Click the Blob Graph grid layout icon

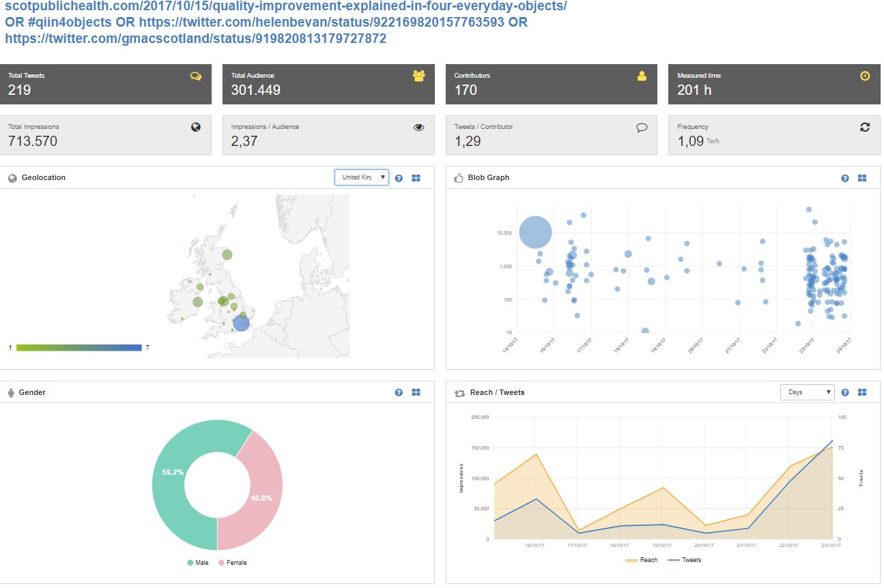click(862, 178)
